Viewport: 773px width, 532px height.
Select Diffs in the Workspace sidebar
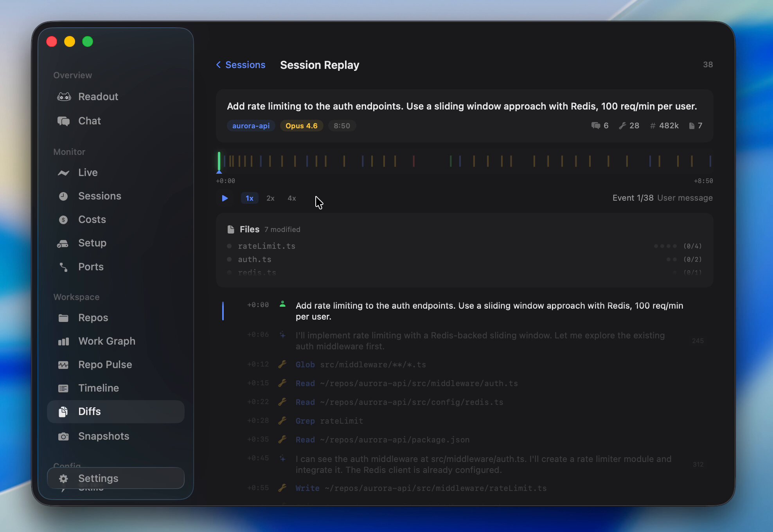coord(90,412)
